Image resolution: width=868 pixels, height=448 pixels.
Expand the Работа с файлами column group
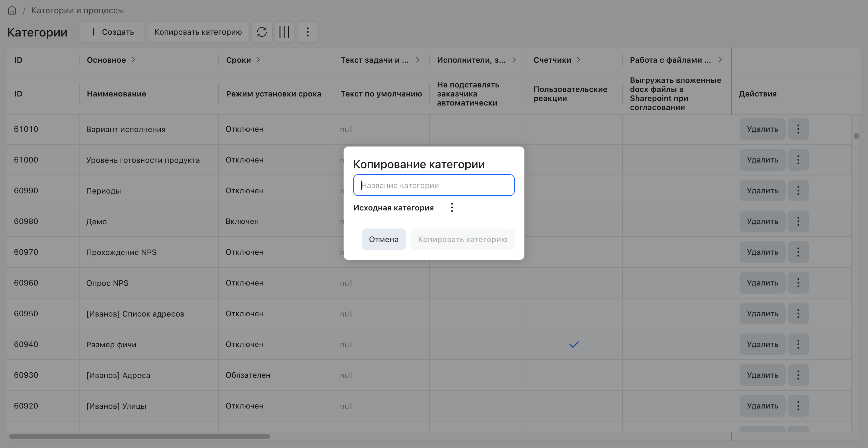[720, 60]
